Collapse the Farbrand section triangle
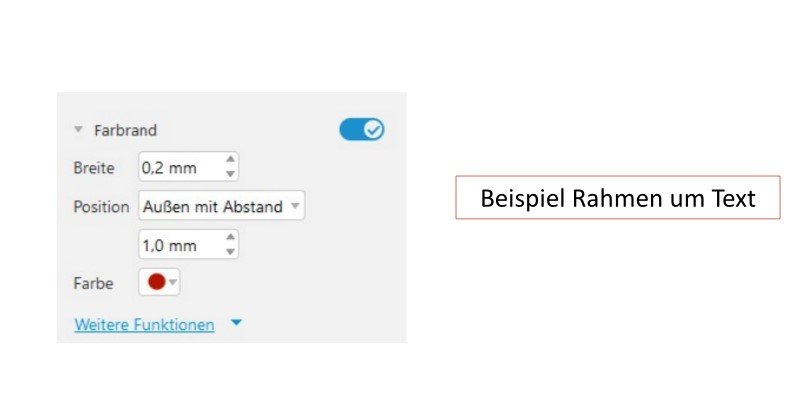The image size is (812, 410). click(77, 130)
